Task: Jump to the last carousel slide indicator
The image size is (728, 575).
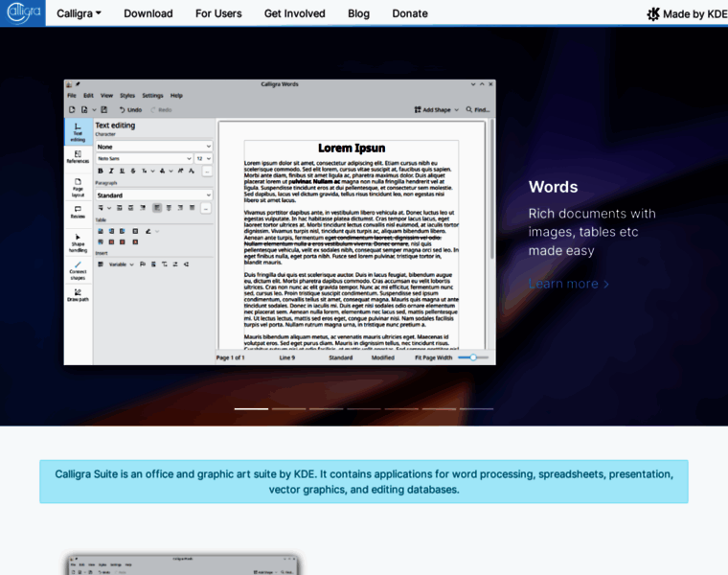Action: [x=476, y=408]
